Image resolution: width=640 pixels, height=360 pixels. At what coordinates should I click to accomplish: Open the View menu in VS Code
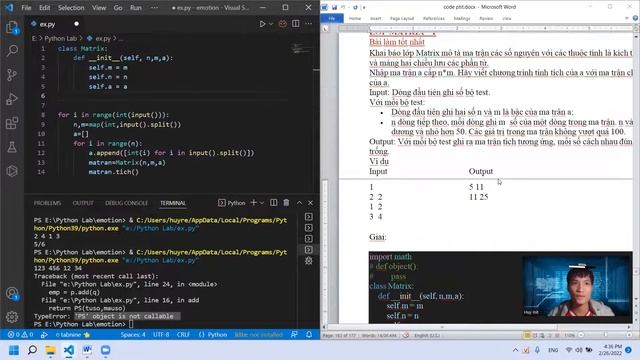pos(99,8)
